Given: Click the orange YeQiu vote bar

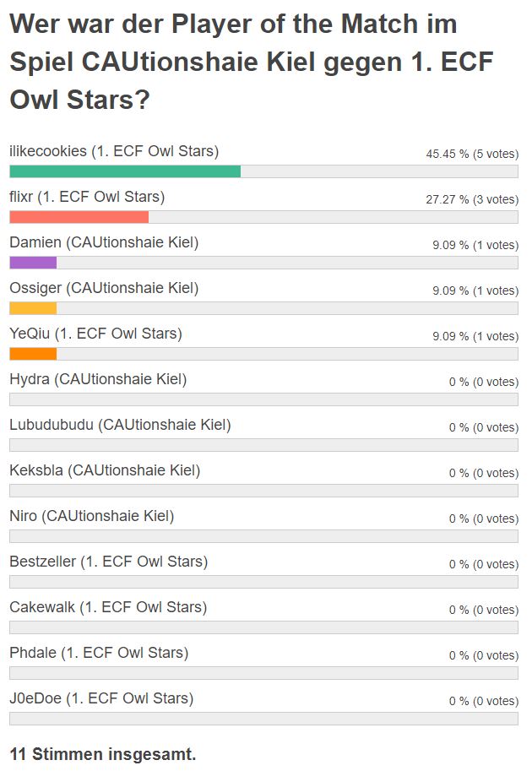Looking at the screenshot, I should point(33,354).
